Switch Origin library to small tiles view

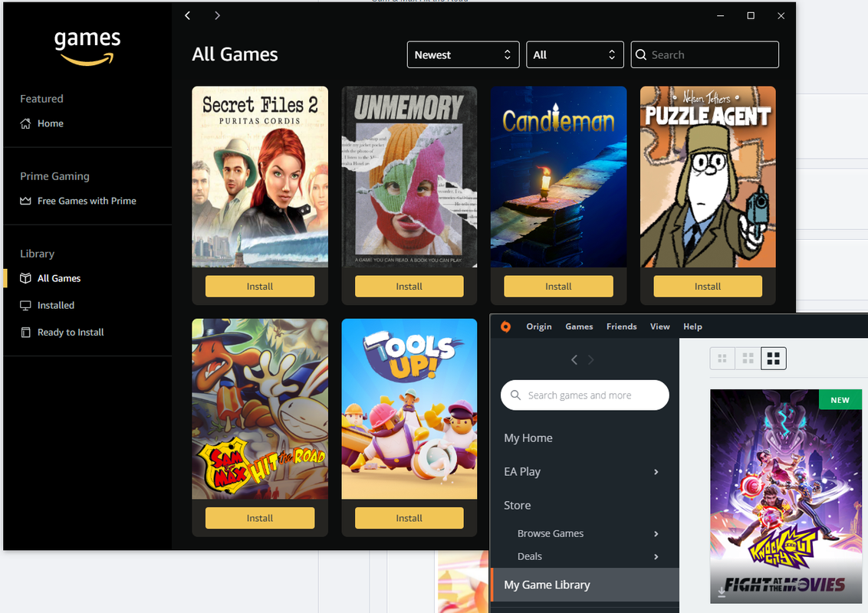coord(722,359)
